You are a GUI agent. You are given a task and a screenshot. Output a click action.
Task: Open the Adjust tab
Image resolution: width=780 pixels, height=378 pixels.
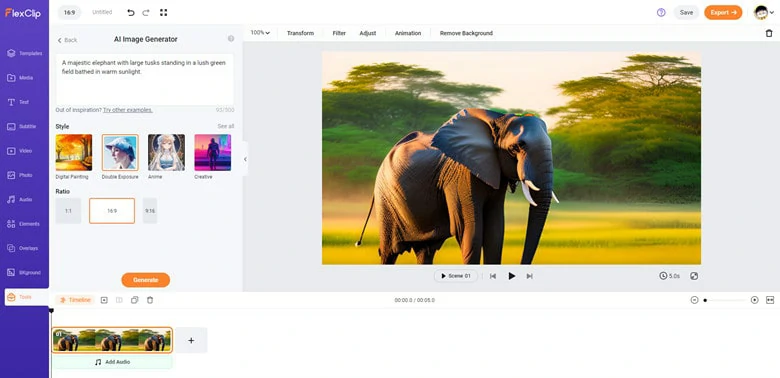[368, 33]
